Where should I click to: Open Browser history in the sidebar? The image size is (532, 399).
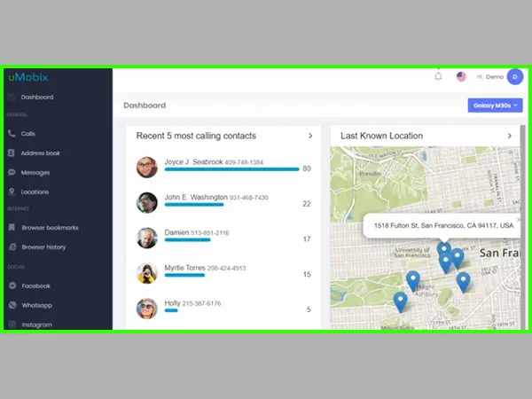43,247
